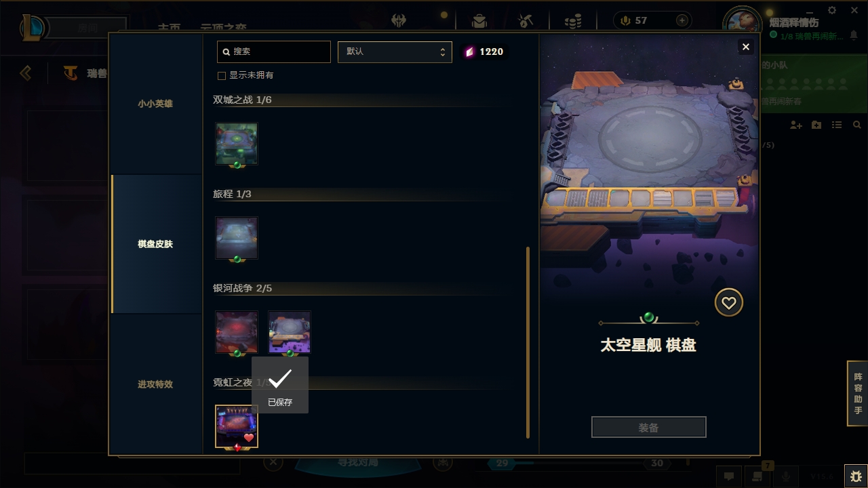
Task: Open the crafting hammer icon
Action: pos(526,20)
